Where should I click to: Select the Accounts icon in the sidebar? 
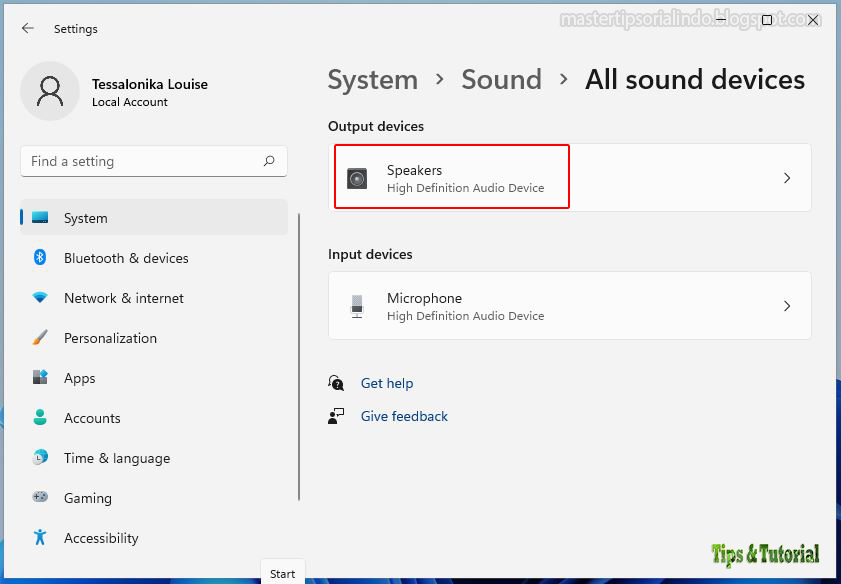pyautogui.click(x=39, y=418)
